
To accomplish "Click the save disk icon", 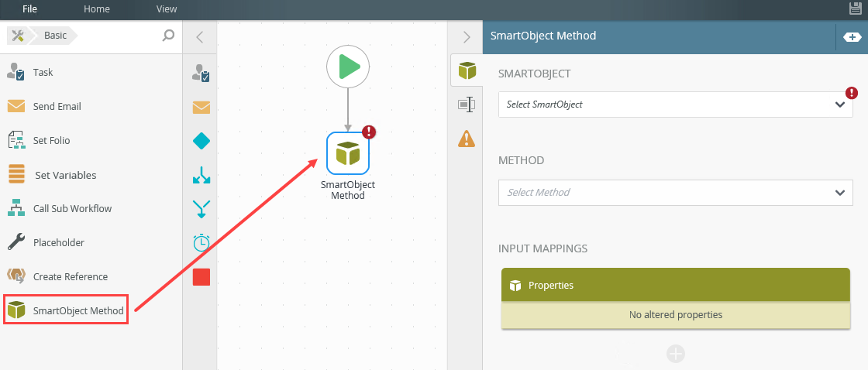I will 856,9.
